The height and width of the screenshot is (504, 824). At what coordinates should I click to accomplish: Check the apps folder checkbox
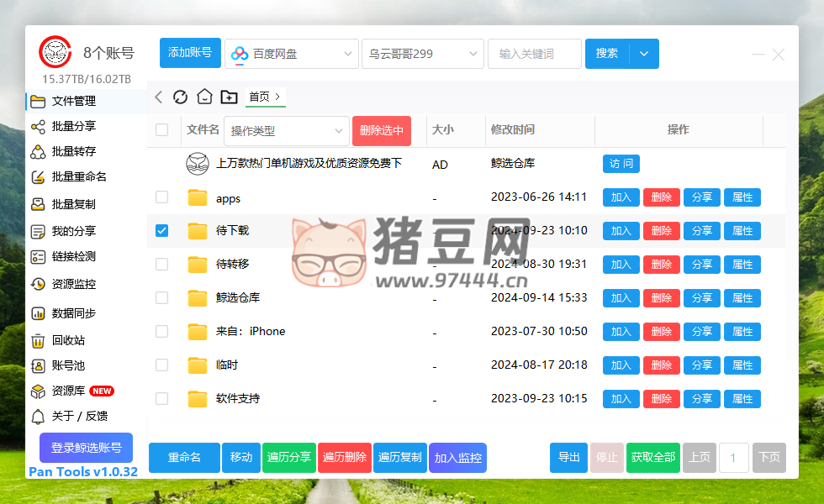coord(162,197)
